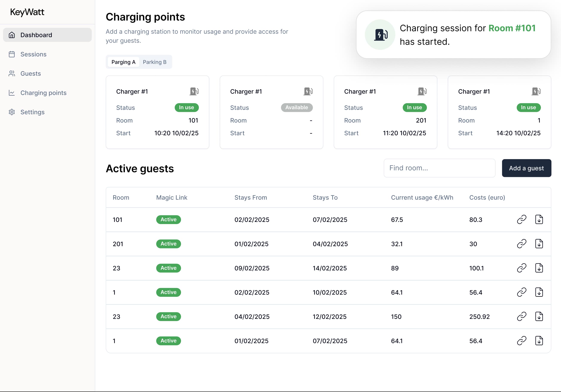The height and width of the screenshot is (392, 561).
Task: Click the 80.3 cost value
Action: 475,220
